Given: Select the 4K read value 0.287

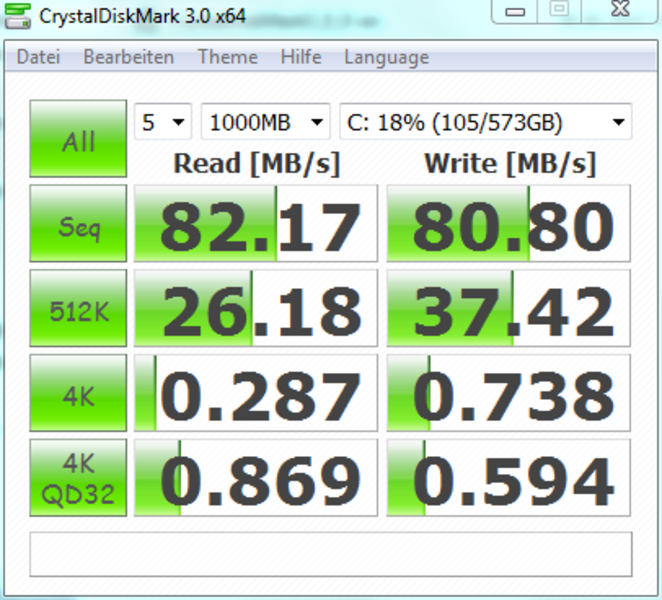Looking at the screenshot, I should pyautogui.click(x=256, y=393).
